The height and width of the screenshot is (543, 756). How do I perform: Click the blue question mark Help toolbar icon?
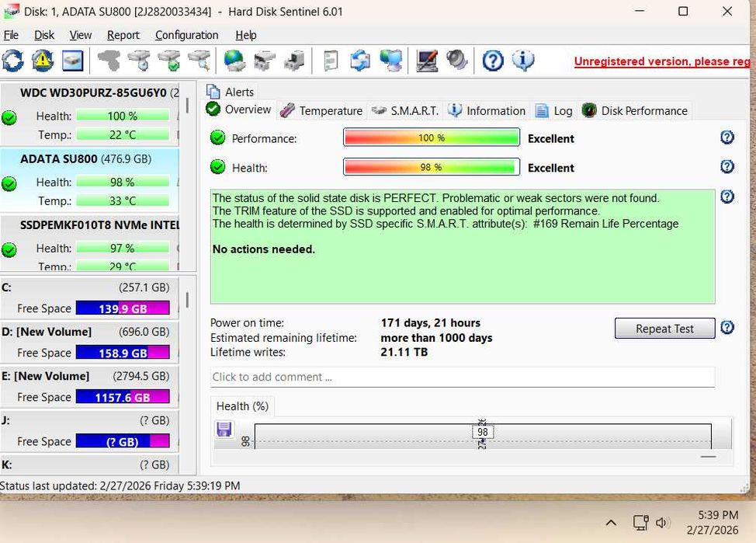493,61
